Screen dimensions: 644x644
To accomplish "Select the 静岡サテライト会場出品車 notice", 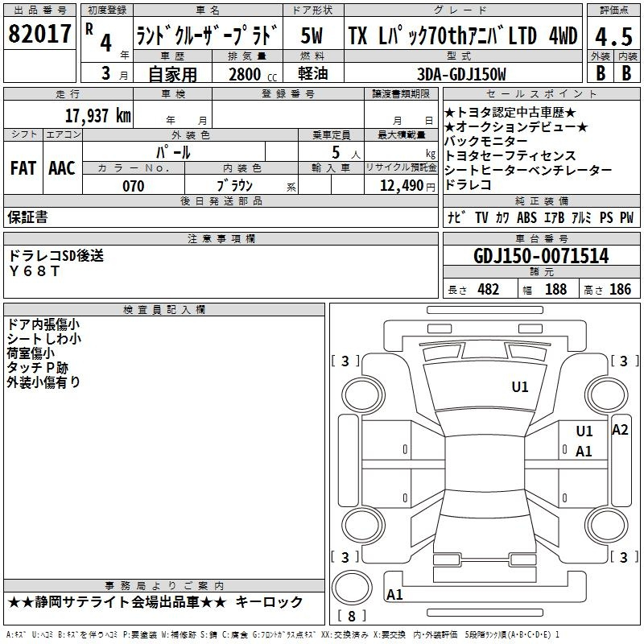I will click(117, 602).
